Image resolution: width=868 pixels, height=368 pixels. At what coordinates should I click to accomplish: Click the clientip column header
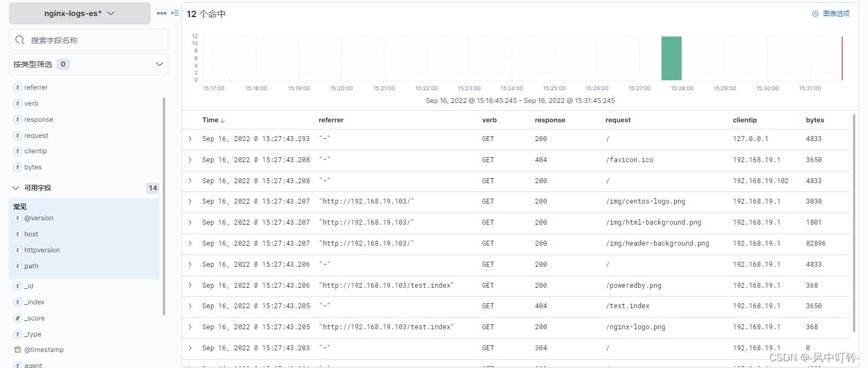[x=745, y=120]
